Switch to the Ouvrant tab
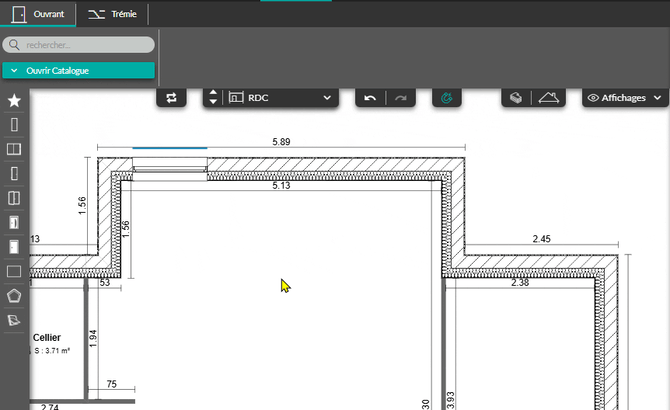The height and width of the screenshot is (410, 670). click(38, 14)
